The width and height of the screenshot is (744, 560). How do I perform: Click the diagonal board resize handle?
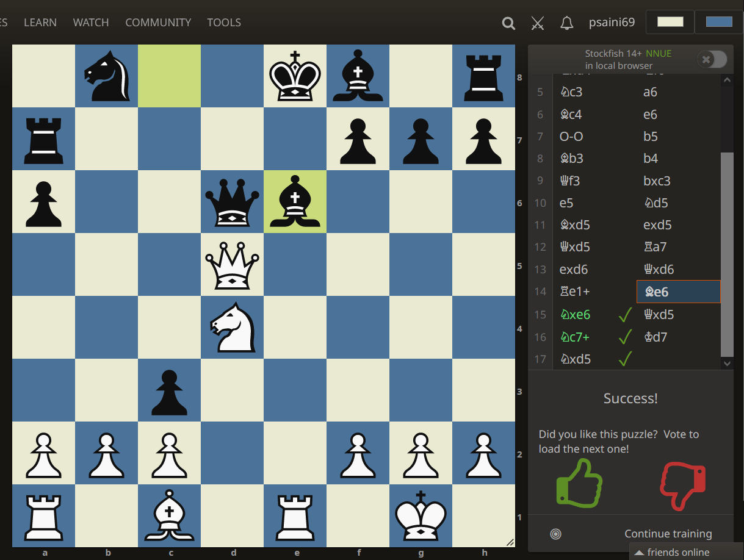pyautogui.click(x=511, y=542)
